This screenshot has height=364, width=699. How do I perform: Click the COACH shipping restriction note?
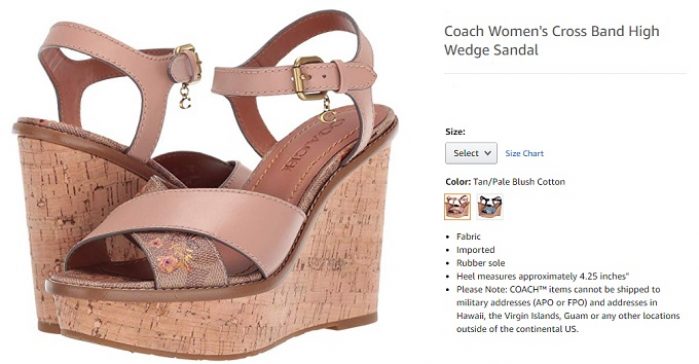click(567, 309)
